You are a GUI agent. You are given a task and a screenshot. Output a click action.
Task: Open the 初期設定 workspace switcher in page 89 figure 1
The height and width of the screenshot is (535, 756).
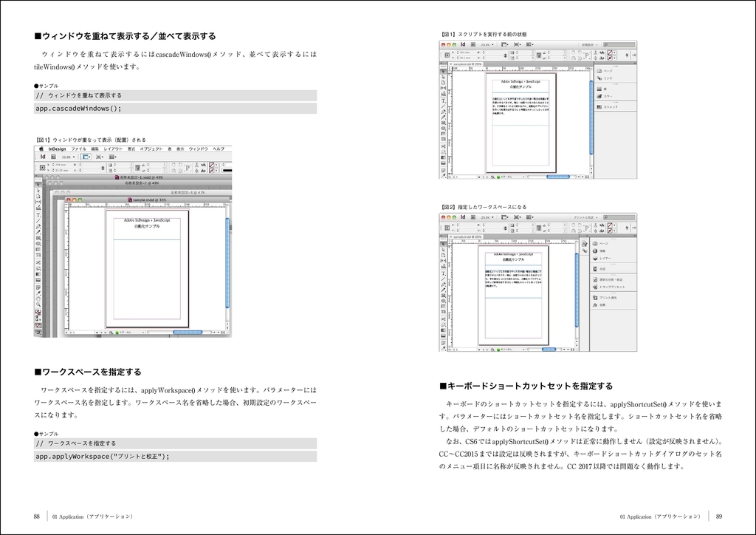(x=590, y=44)
